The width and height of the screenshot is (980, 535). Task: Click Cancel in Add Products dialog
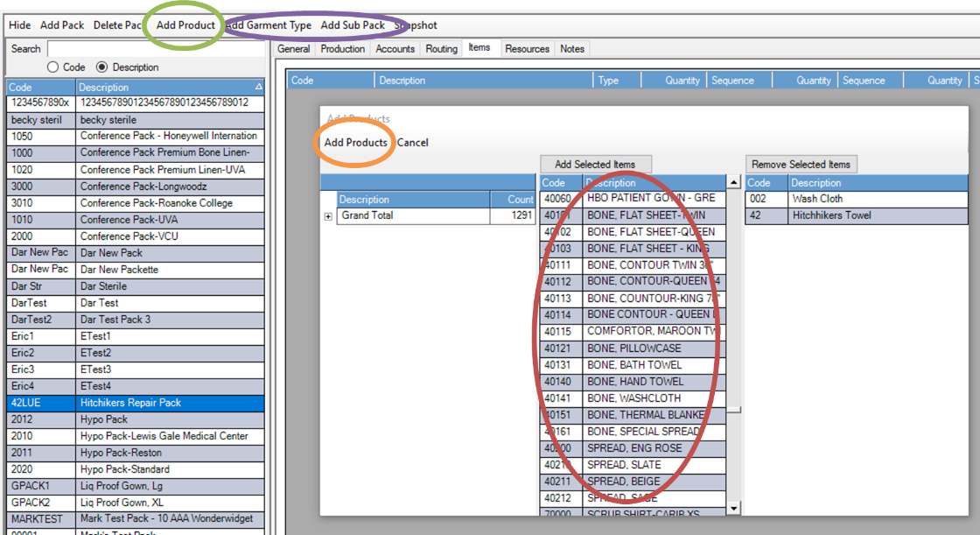[x=413, y=143]
